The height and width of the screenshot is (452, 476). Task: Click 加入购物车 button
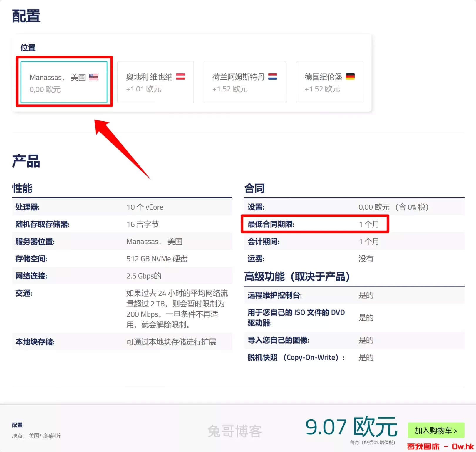tap(436, 431)
